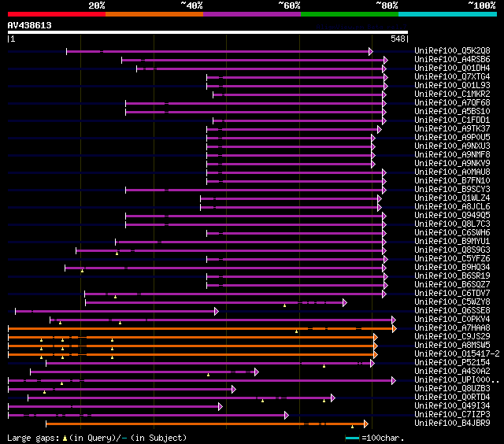Open hit UniRef100_Q01L93
504x444 pixels.
coord(452,85)
